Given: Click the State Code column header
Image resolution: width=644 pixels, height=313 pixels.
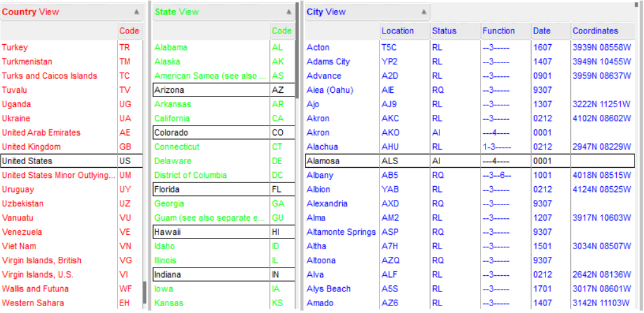Looking at the screenshot, I should [283, 31].
